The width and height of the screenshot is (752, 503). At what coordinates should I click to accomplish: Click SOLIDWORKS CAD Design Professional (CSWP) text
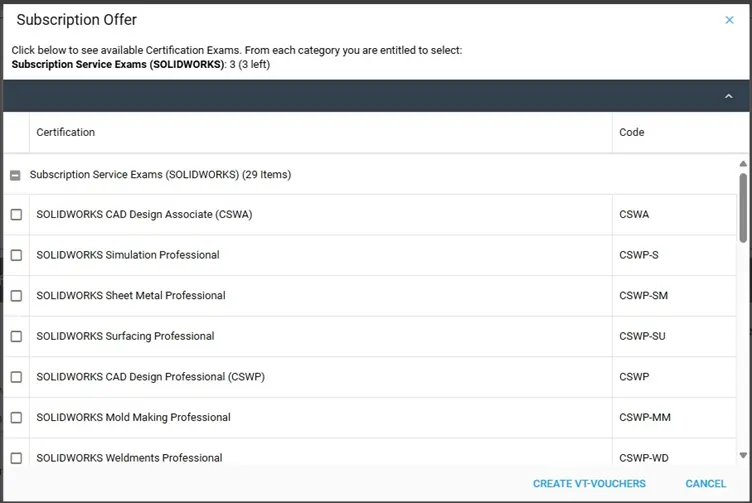coord(150,377)
